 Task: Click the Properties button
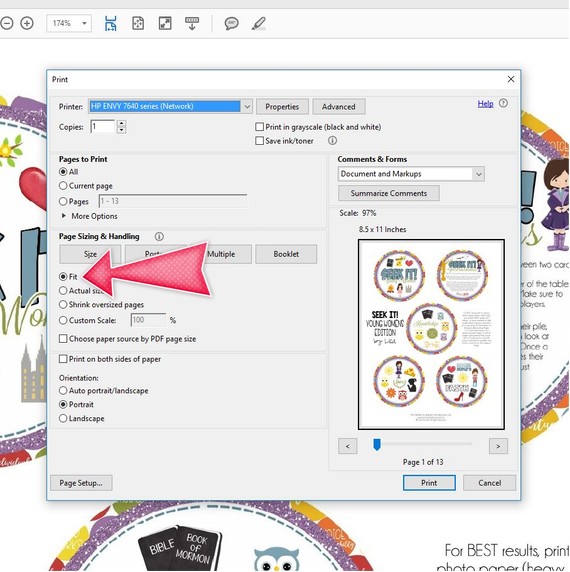click(282, 107)
